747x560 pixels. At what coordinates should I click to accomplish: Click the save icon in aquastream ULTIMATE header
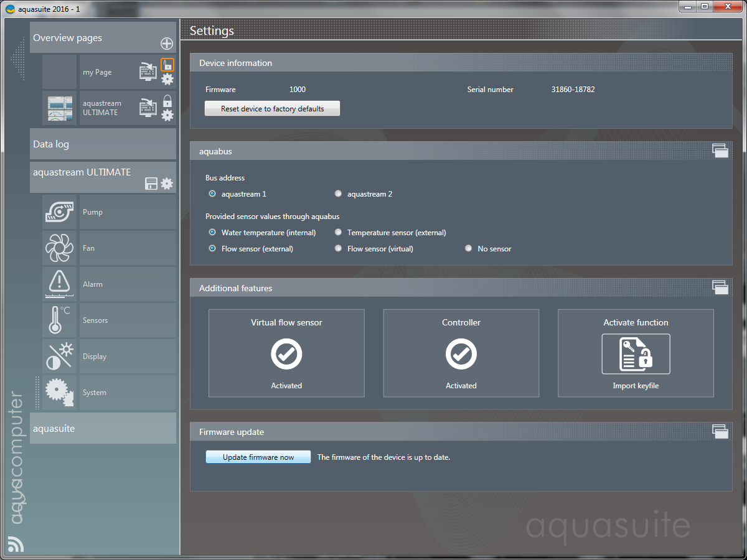click(151, 184)
